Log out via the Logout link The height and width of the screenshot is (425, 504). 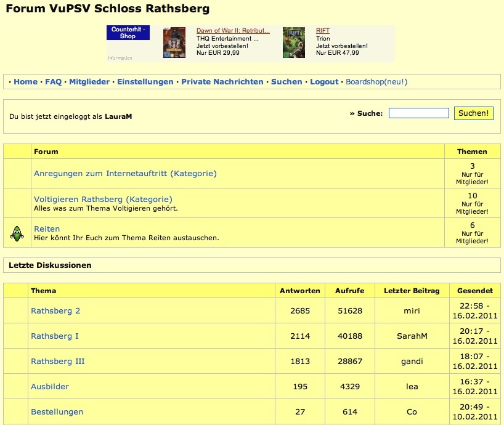tap(324, 81)
